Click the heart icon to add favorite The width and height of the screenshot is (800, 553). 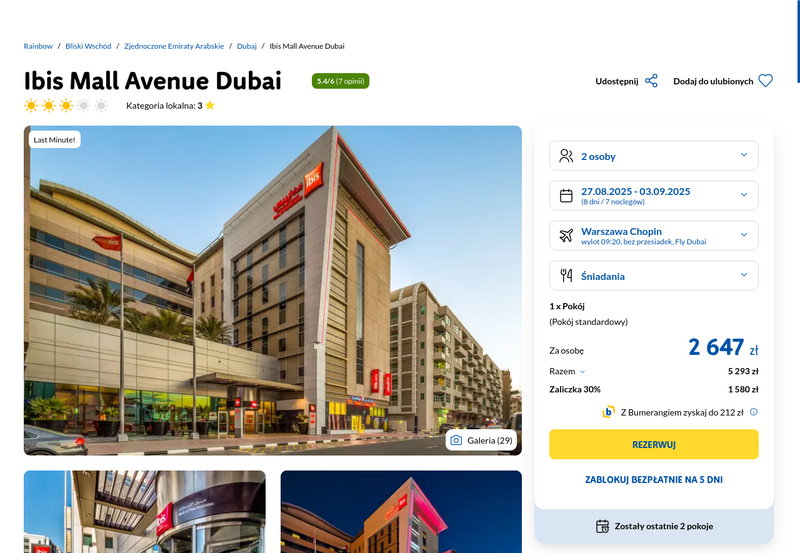765,81
